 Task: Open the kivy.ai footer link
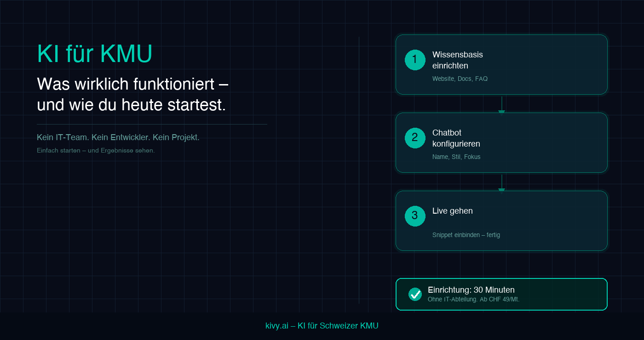(322, 326)
